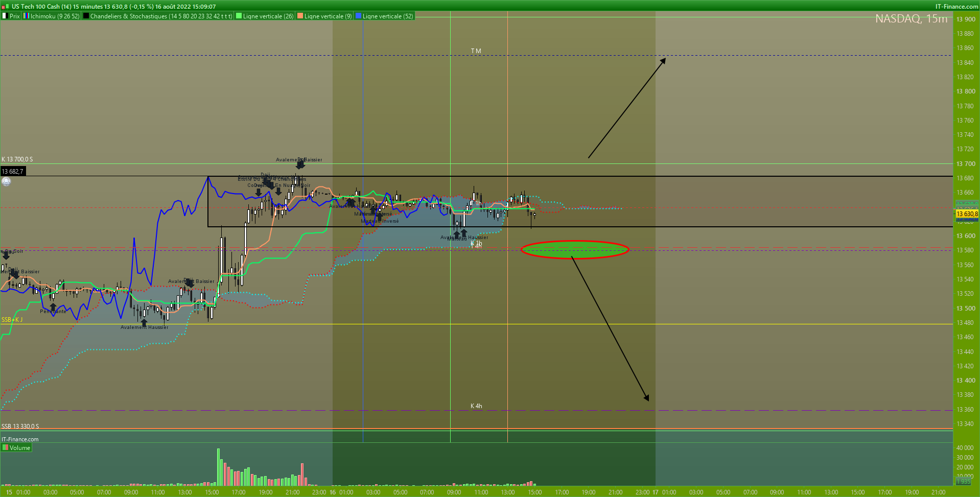Click the down arrow under Avalement Baissier at top
Image resolution: width=980 pixels, height=497 pixels.
tap(300, 165)
